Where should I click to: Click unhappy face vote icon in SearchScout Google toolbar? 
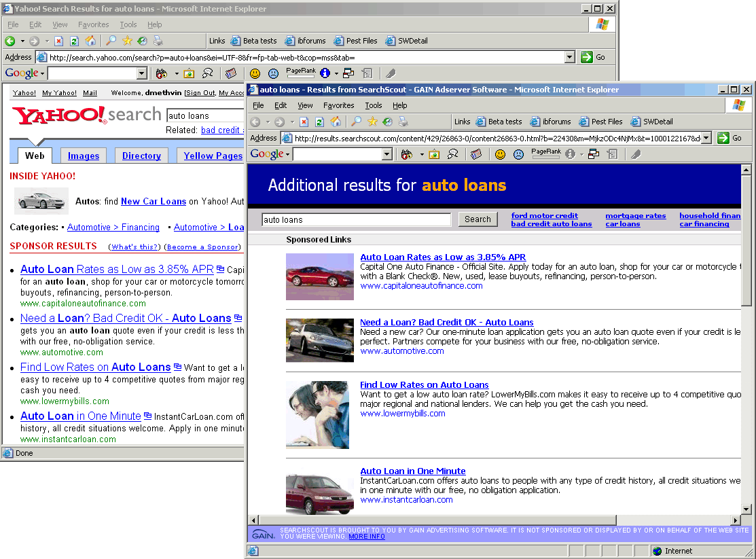(x=518, y=154)
